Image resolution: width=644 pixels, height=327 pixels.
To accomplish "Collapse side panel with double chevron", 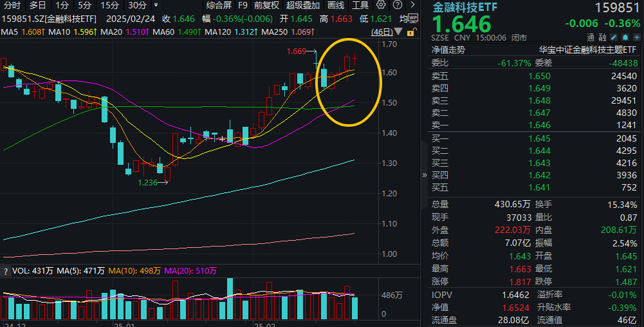I will coord(425,175).
